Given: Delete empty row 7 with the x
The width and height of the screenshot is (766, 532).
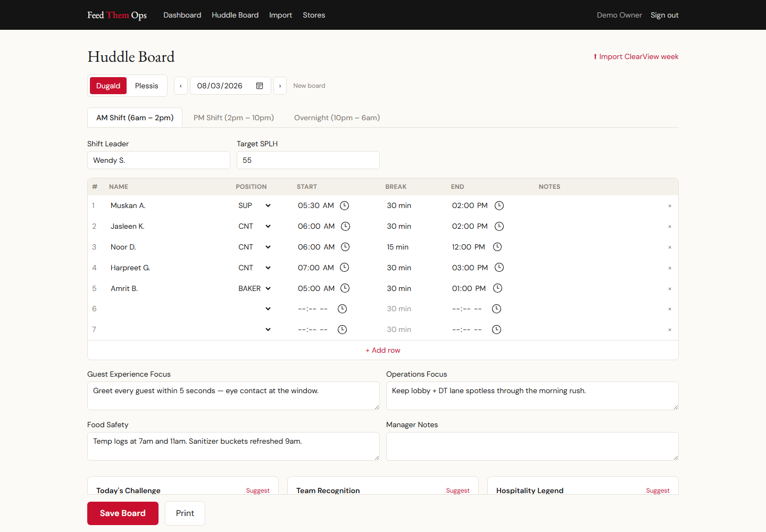Looking at the screenshot, I should 670,330.
